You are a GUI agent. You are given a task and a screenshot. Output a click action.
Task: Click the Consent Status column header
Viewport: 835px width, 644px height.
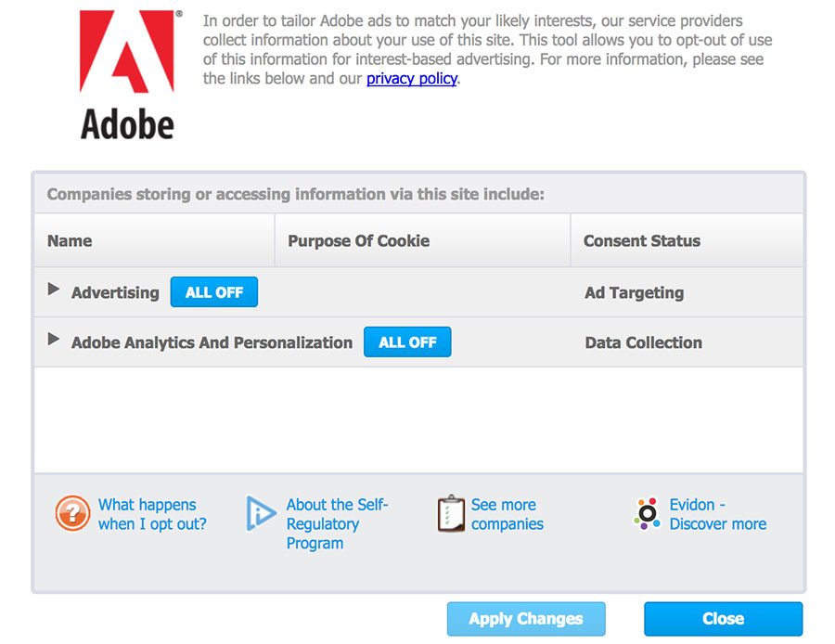(x=687, y=240)
